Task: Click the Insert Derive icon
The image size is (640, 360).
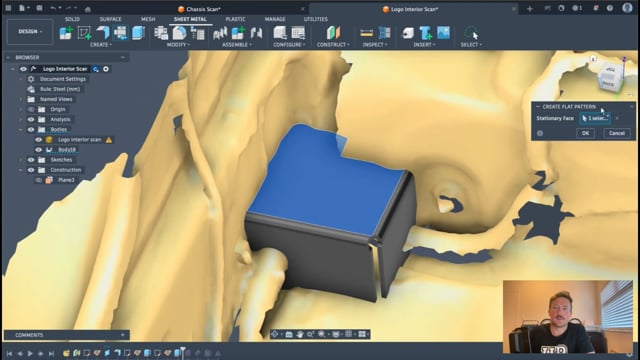Action: point(408,33)
